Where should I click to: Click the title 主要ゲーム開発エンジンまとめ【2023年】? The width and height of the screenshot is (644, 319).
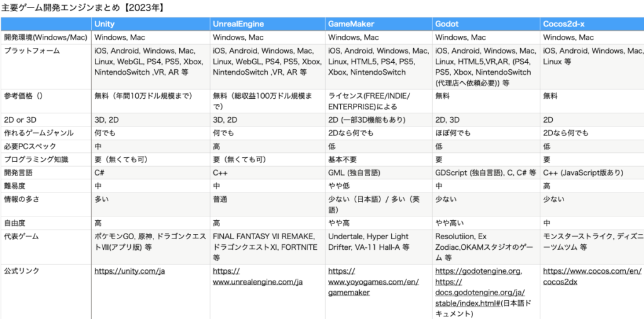(x=83, y=8)
